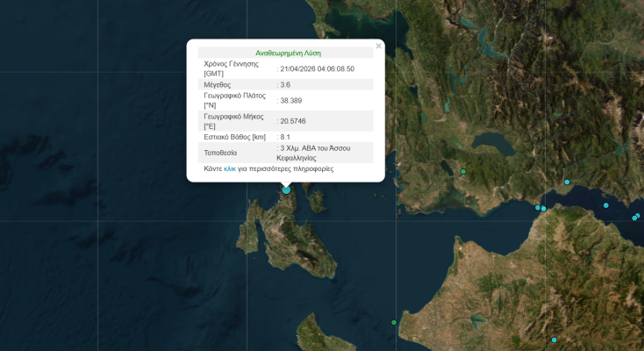
Task: Select lone cyan marker in Gulf of Corinth waters
Action: click(605, 205)
